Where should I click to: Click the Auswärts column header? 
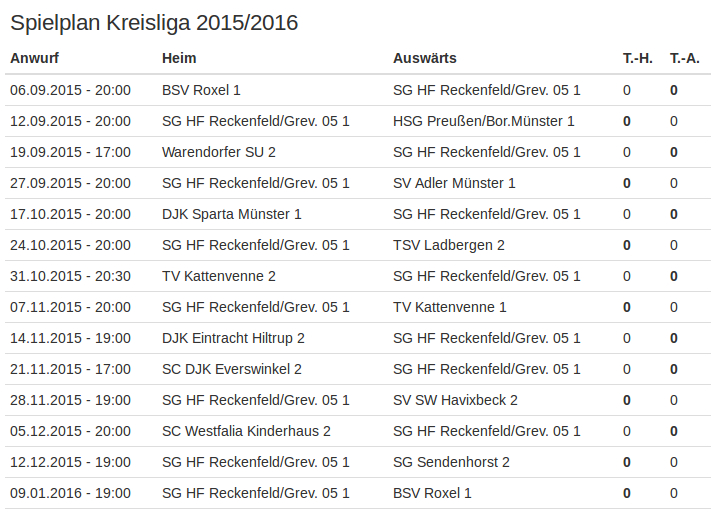point(424,58)
